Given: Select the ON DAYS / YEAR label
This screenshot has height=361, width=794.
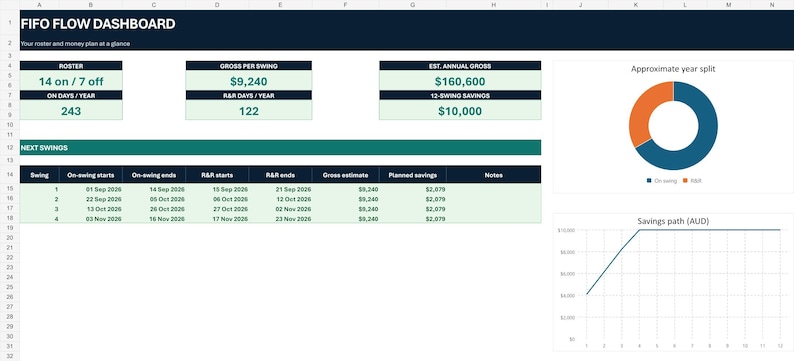Looking at the screenshot, I should pyautogui.click(x=71, y=96).
